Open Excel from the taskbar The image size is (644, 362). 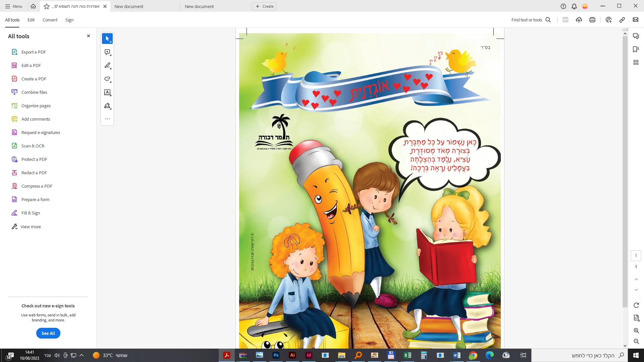coord(407,355)
